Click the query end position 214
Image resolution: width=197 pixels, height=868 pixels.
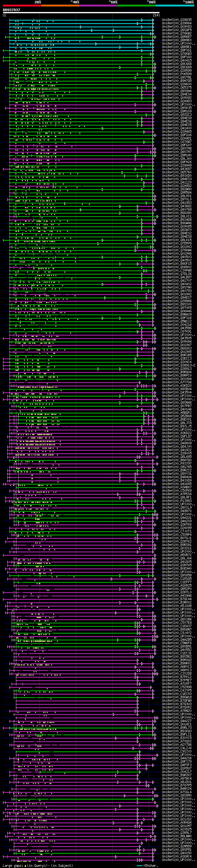tap(155, 15)
